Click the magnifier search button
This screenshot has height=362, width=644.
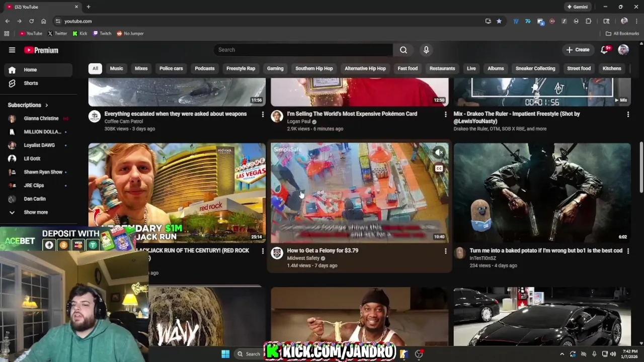point(404,50)
